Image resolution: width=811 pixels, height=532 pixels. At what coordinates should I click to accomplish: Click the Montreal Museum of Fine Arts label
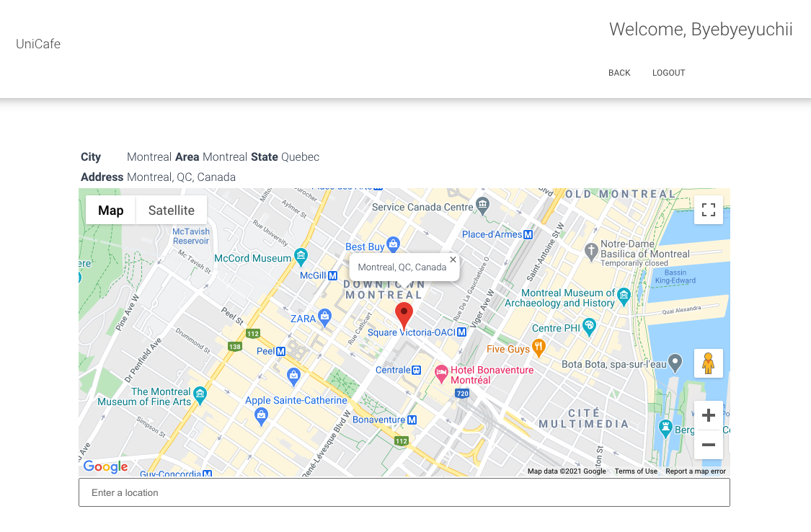pyautogui.click(x=144, y=396)
